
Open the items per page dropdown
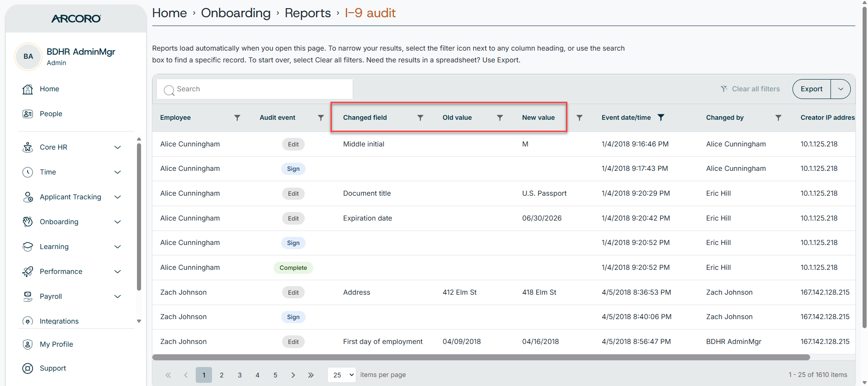342,375
